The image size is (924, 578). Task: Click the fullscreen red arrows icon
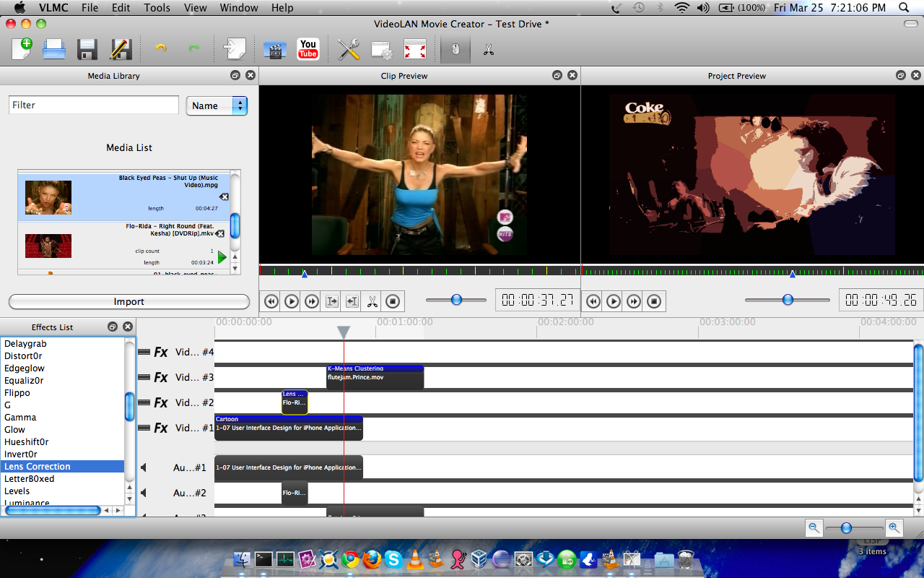414,49
